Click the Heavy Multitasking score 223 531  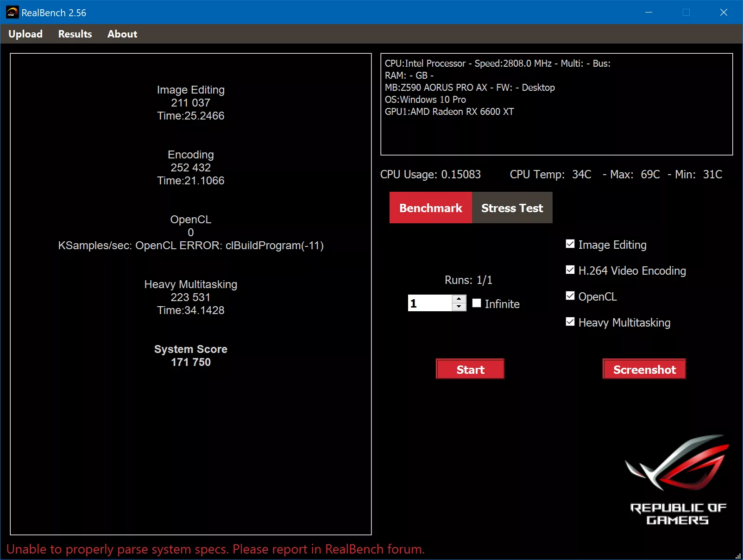click(x=191, y=297)
